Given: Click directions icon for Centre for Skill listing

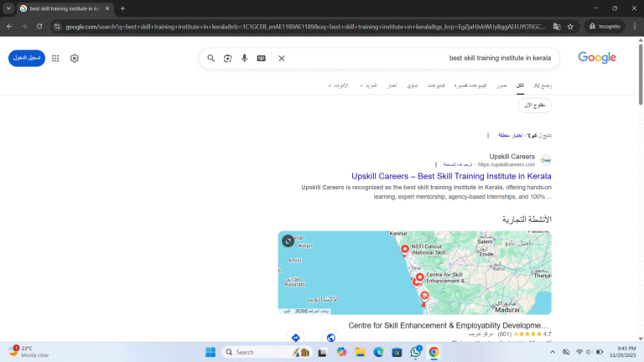Looking at the screenshot, I should [296, 338].
